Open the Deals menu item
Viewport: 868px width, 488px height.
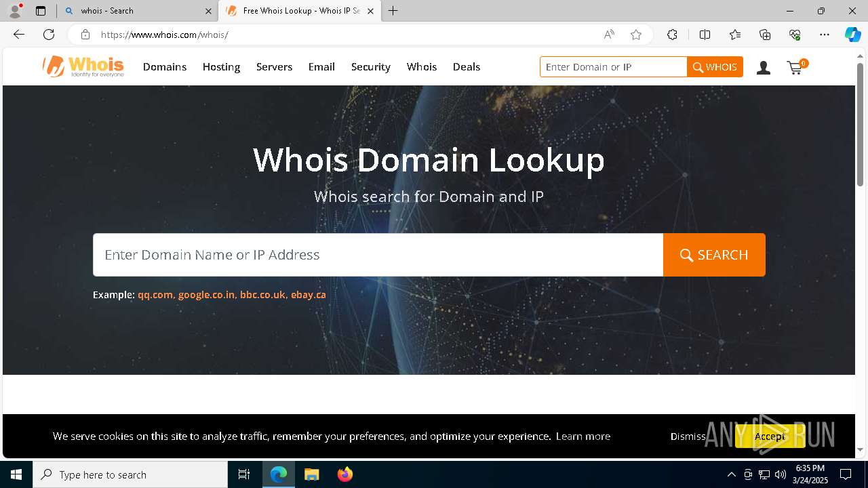[x=467, y=66]
